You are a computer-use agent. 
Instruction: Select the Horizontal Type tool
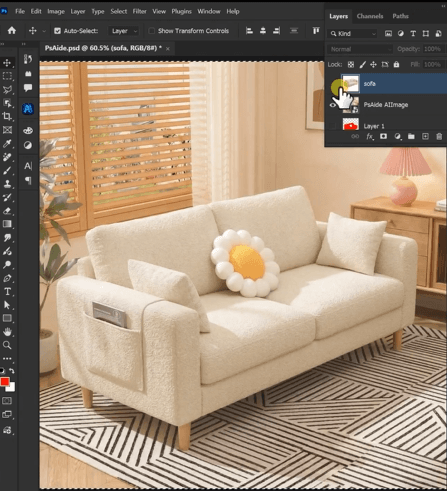7,292
